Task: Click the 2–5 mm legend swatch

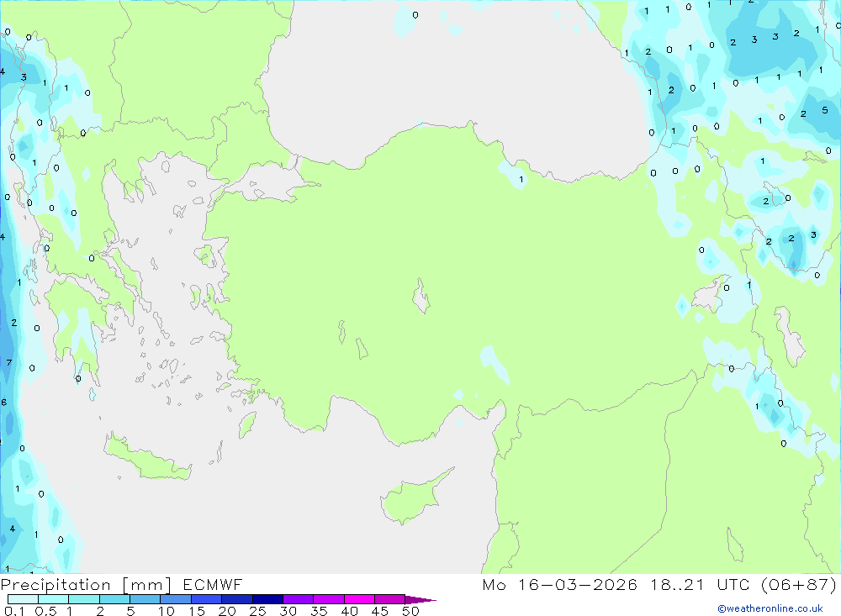Action: pyautogui.click(x=114, y=599)
